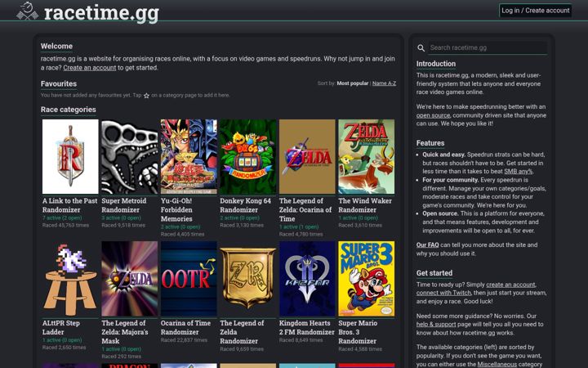Open the Our FAQ link

coord(427,245)
